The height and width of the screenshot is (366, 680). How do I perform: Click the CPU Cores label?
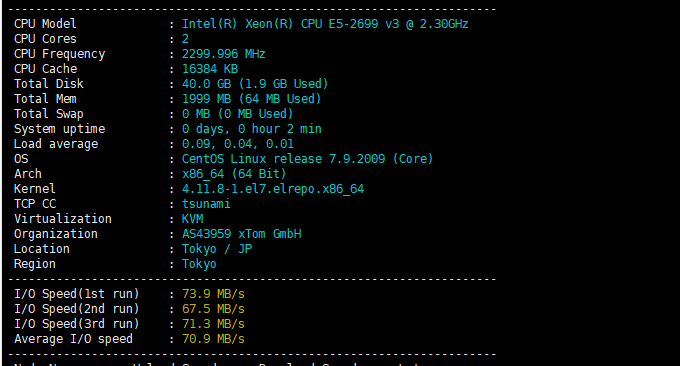(45, 39)
